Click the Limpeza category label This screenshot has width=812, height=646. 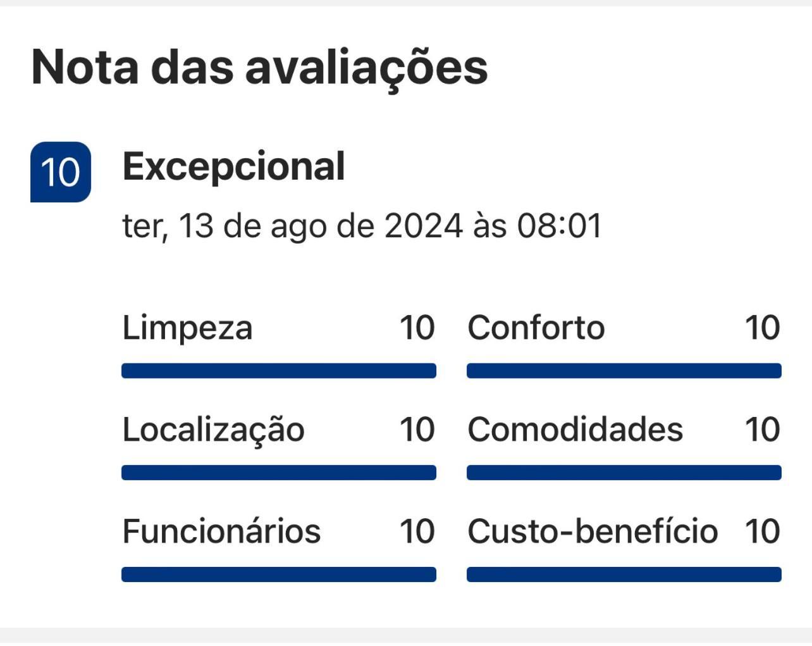[187, 328]
